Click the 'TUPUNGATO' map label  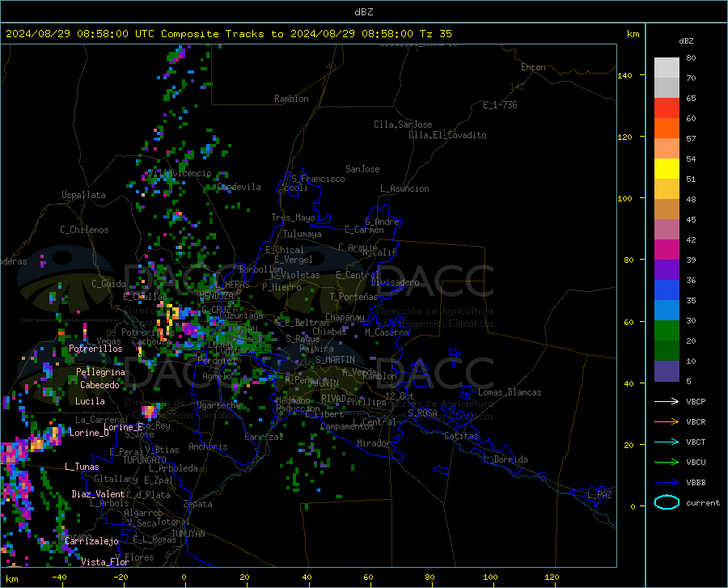pos(145,460)
